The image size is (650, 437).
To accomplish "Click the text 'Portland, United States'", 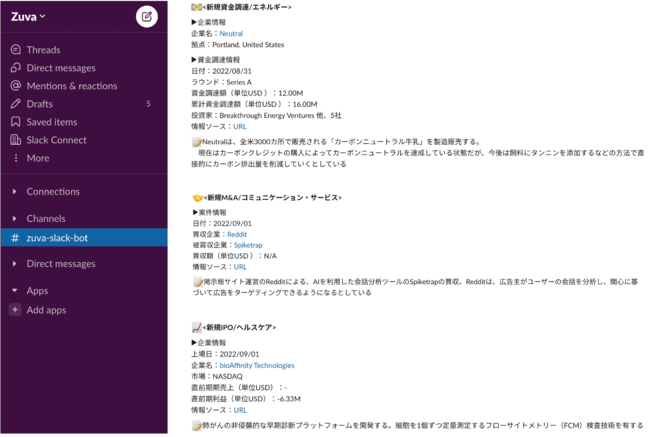I will 248,45.
